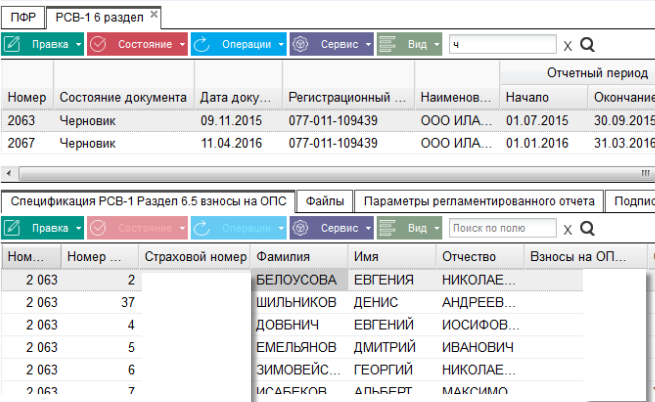Expand upper Сервис dropdown arrow
This screenshot has height=402, width=655.
coord(368,44)
